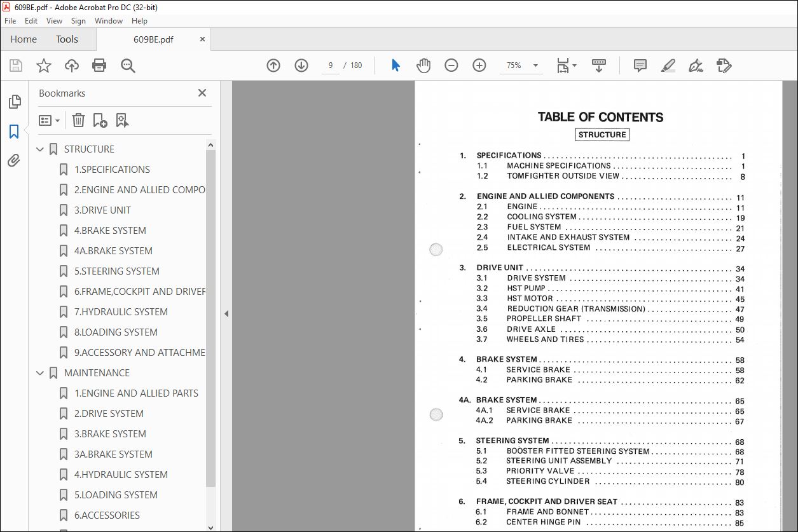
Task: Open the File menu
Action: click(10, 21)
